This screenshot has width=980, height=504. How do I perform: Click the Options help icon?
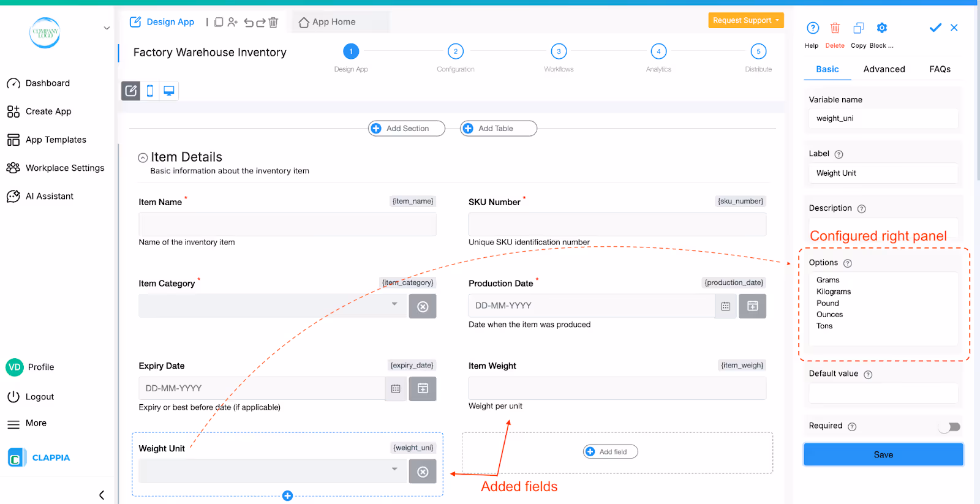[x=848, y=263]
